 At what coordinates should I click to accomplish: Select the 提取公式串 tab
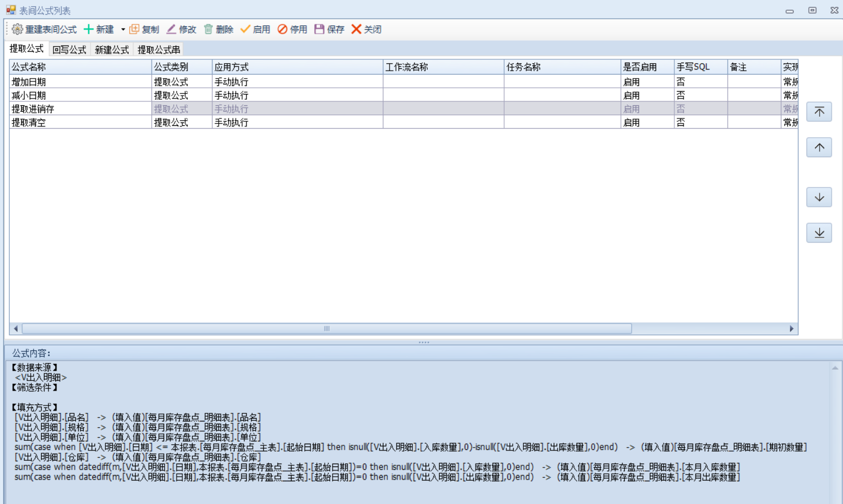(159, 50)
